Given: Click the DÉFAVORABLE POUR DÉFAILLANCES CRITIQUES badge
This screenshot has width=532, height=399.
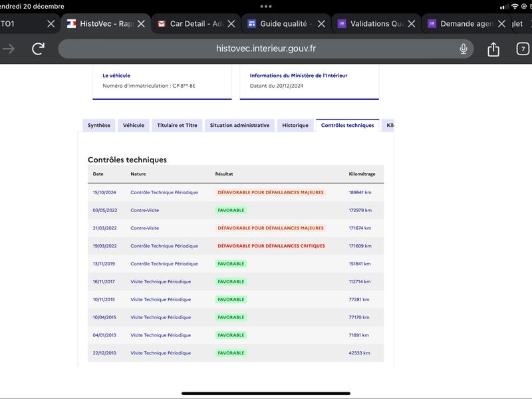Looking at the screenshot, I should coord(271,246).
